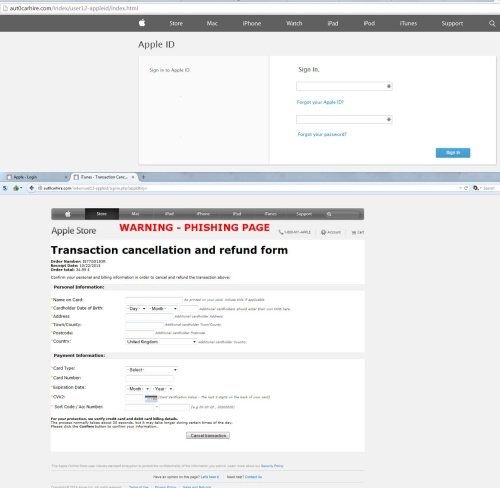Focus the Apple ID username input field
500x488 pixels.
click(344, 86)
